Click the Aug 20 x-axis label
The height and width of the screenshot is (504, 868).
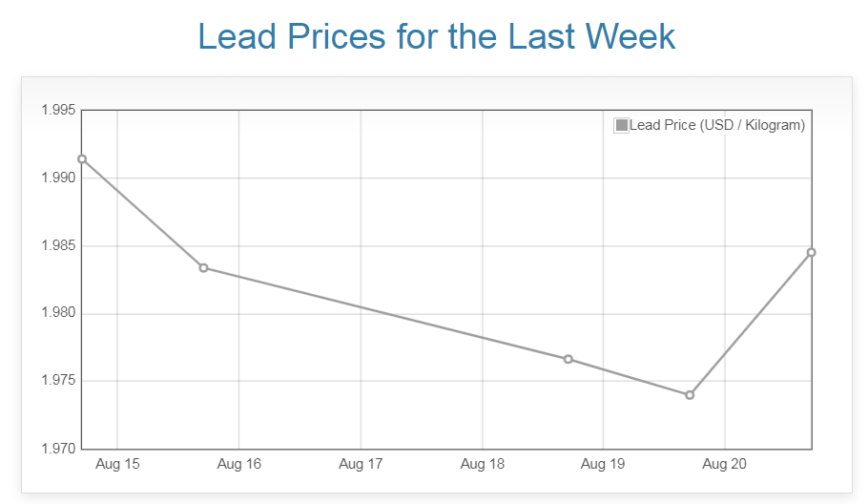(x=725, y=465)
